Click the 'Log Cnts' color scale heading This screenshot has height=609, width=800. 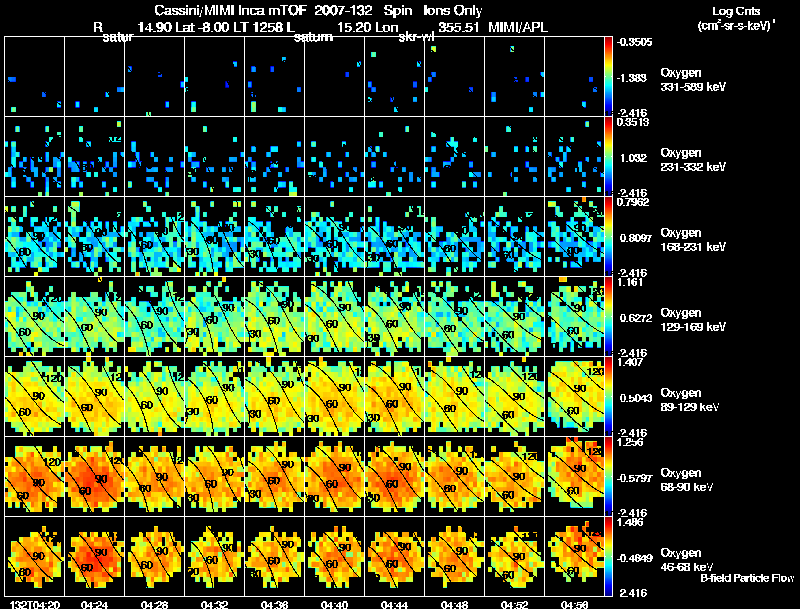[x=736, y=11]
